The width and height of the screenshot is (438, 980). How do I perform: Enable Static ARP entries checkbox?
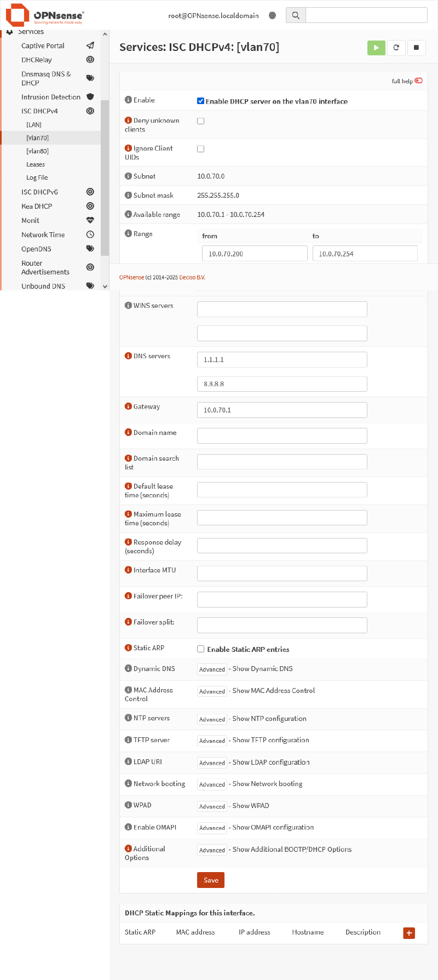click(x=201, y=649)
